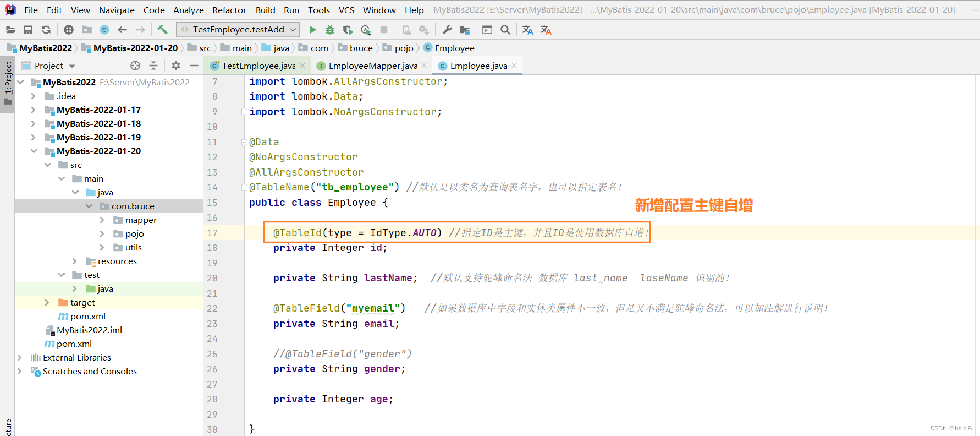Locate current file using crosshair icon
Viewport: 980px width, 436px height.
point(135,66)
